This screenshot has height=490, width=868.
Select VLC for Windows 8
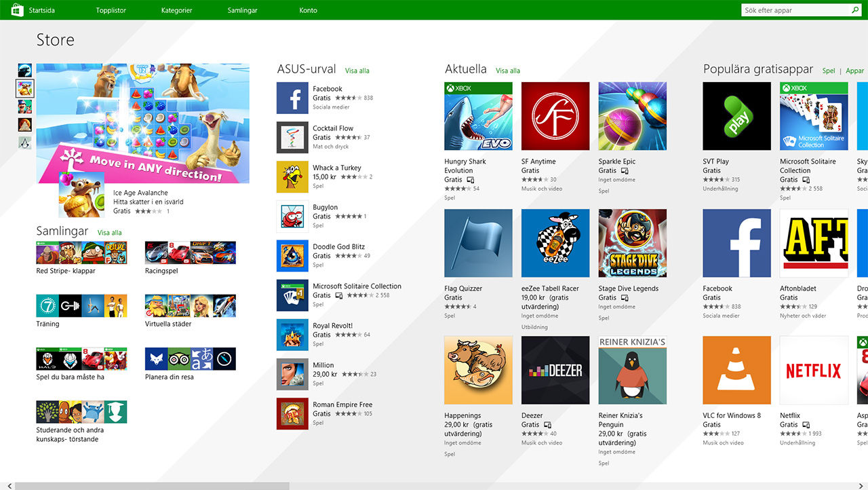point(736,370)
